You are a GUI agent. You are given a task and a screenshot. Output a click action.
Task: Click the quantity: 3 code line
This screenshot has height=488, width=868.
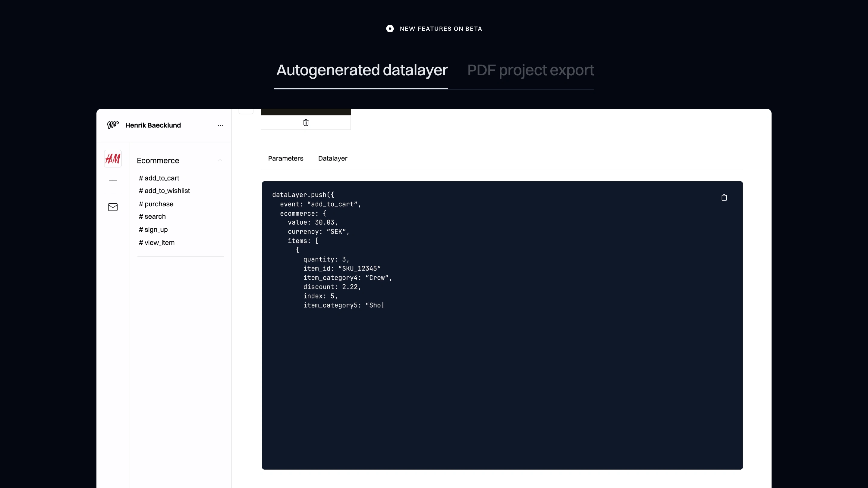[x=326, y=259]
